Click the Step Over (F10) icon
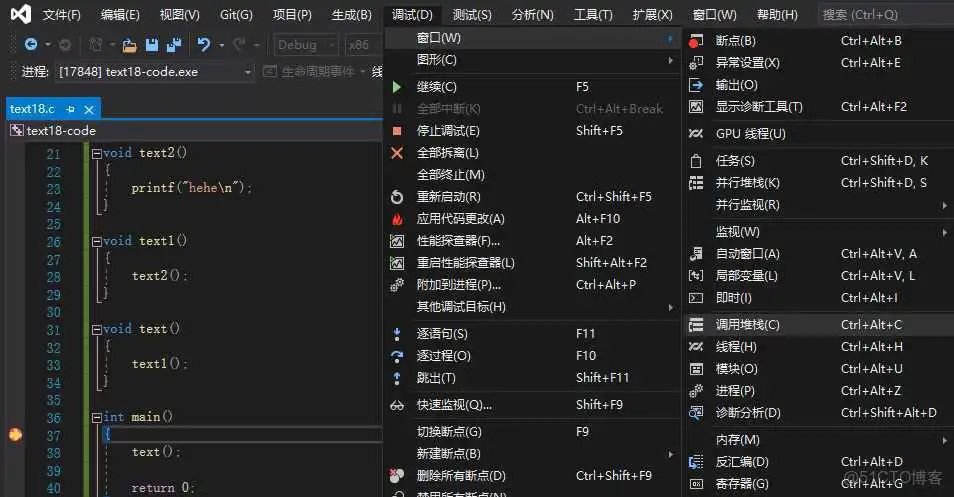Screen dimensions: 954x497 coord(397,356)
